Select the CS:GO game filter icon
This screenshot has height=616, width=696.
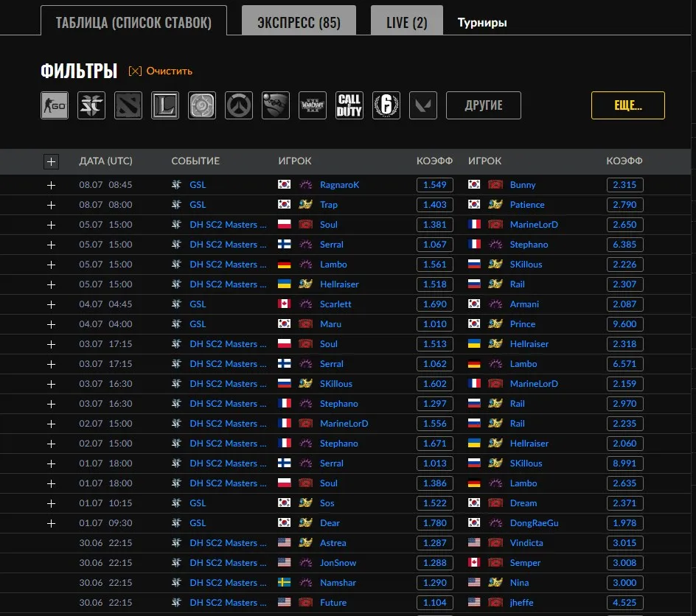[x=55, y=105]
